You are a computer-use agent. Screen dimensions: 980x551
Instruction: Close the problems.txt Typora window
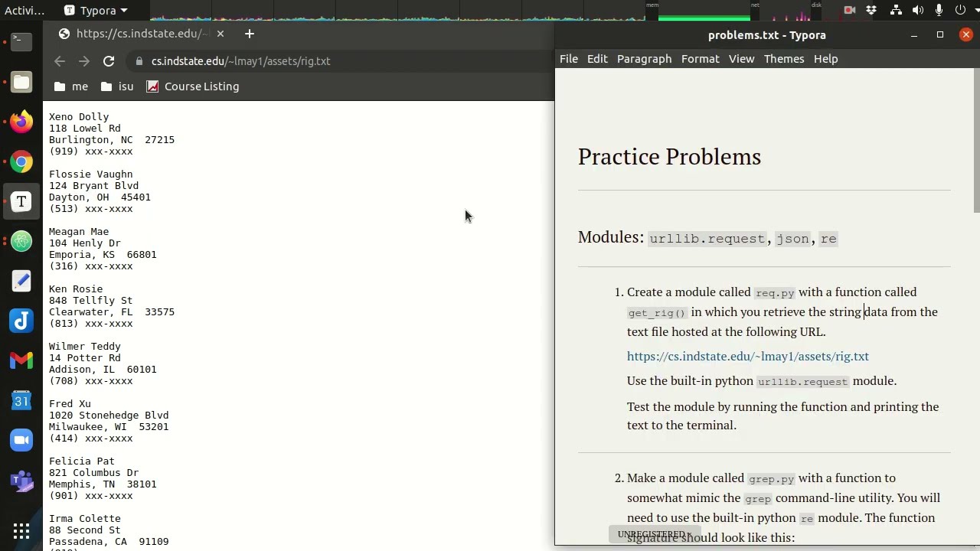click(x=966, y=34)
